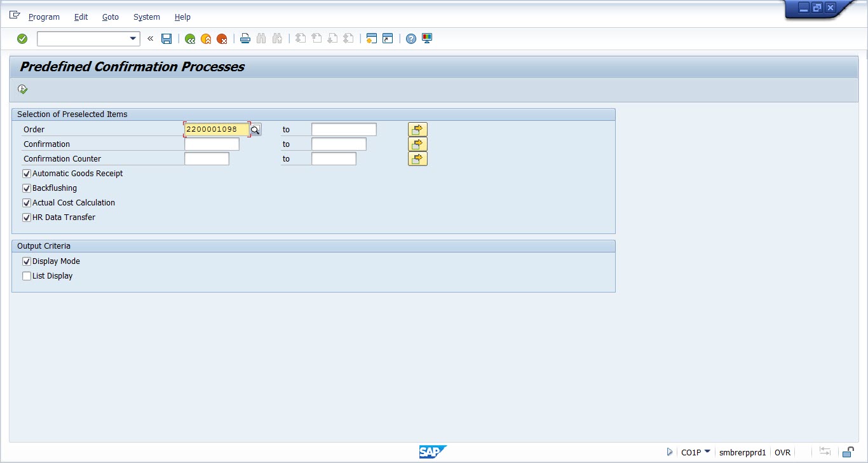868x463 pixels.
Task: Expand status bar with the triangle arrow
Action: click(670, 452)
